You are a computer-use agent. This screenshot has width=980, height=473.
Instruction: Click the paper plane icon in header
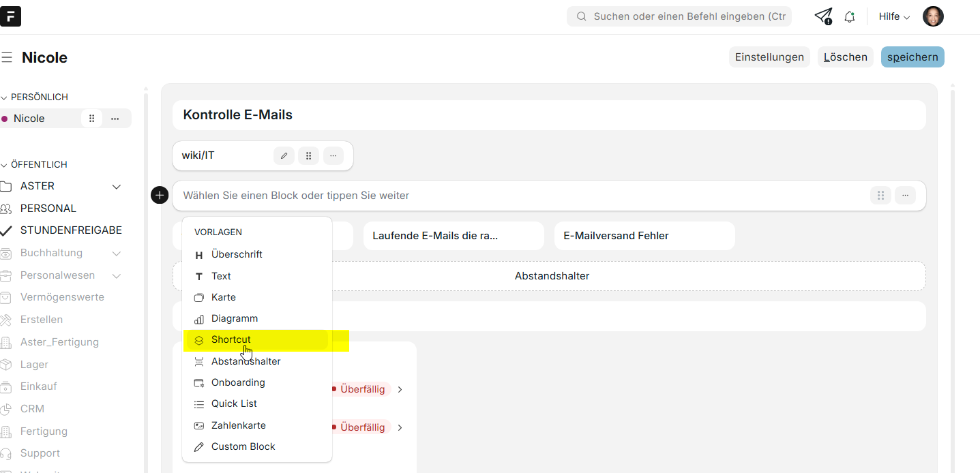(x=823, y=16)
